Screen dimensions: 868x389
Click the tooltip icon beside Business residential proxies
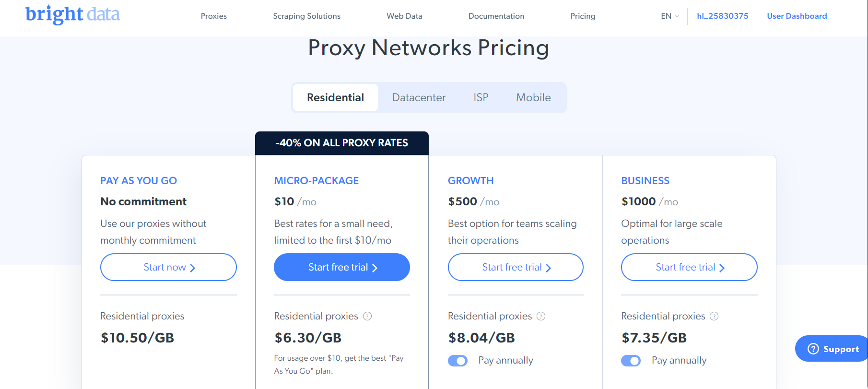(x=714, y=316)
